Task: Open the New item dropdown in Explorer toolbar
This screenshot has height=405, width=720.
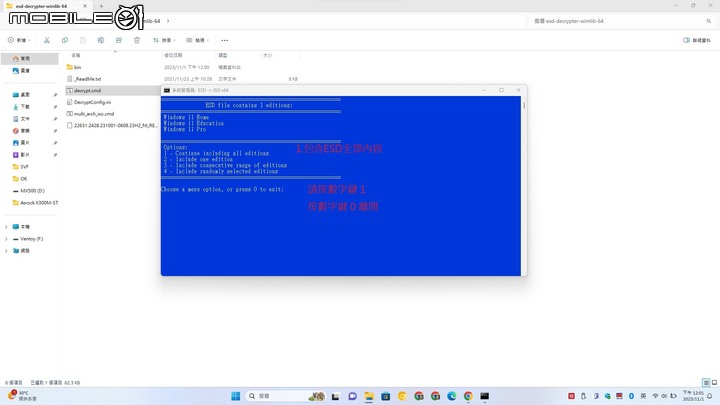Action: tap(19, 40)
